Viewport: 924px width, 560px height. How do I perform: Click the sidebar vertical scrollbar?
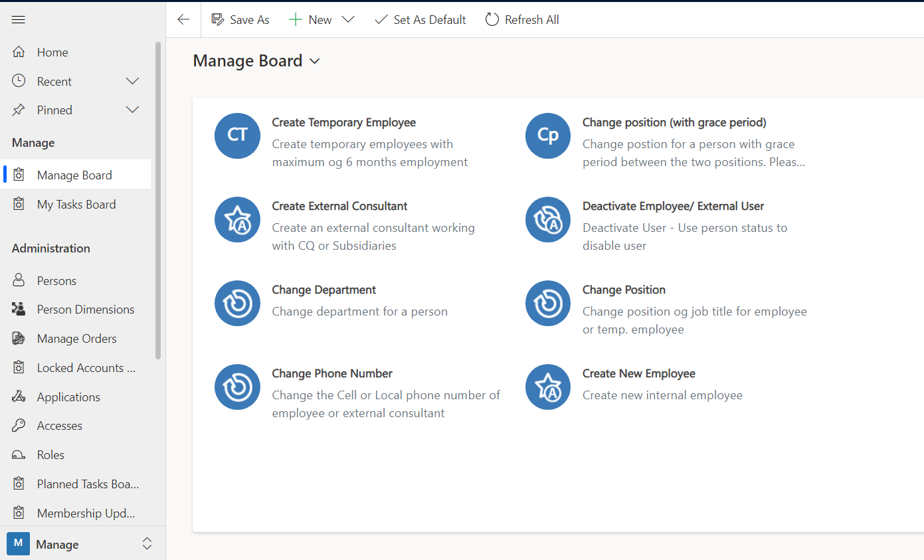(x=158, y=199)
